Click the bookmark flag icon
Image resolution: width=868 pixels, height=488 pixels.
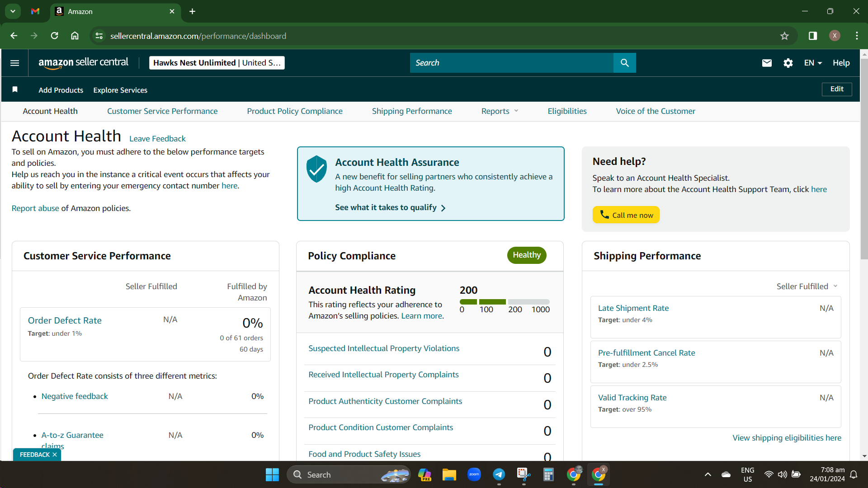(15, 89)
